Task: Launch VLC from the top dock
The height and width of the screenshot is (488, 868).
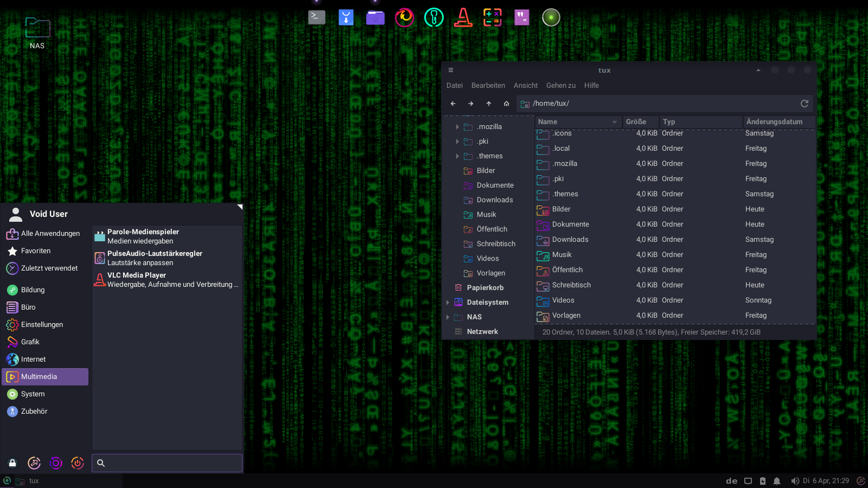Action: (x=463, y=17)
